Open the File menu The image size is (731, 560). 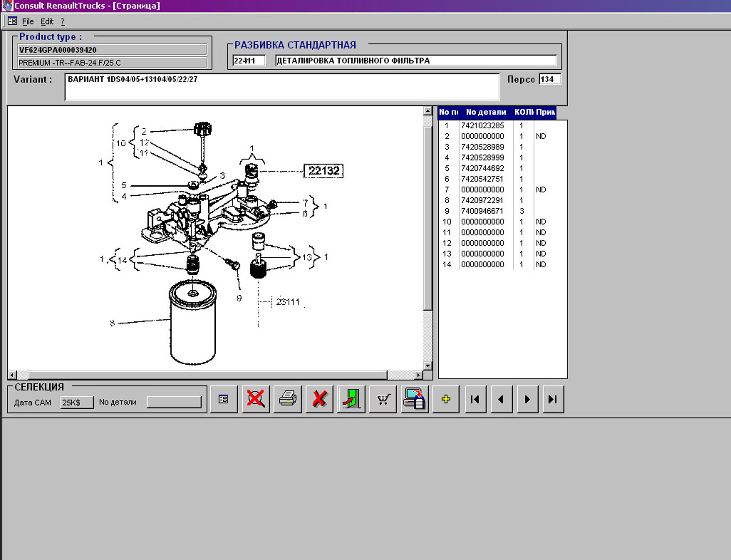pyautogui.click(x=28, y=21)
